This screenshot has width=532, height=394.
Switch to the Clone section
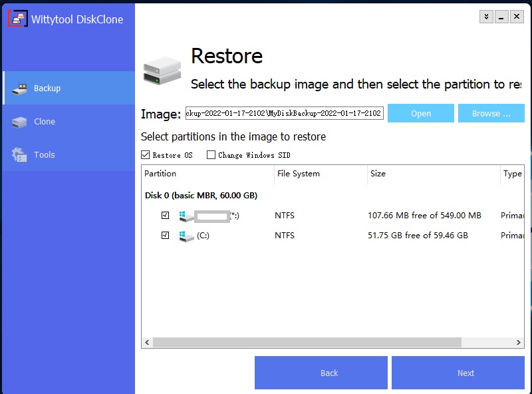[69, 121]
